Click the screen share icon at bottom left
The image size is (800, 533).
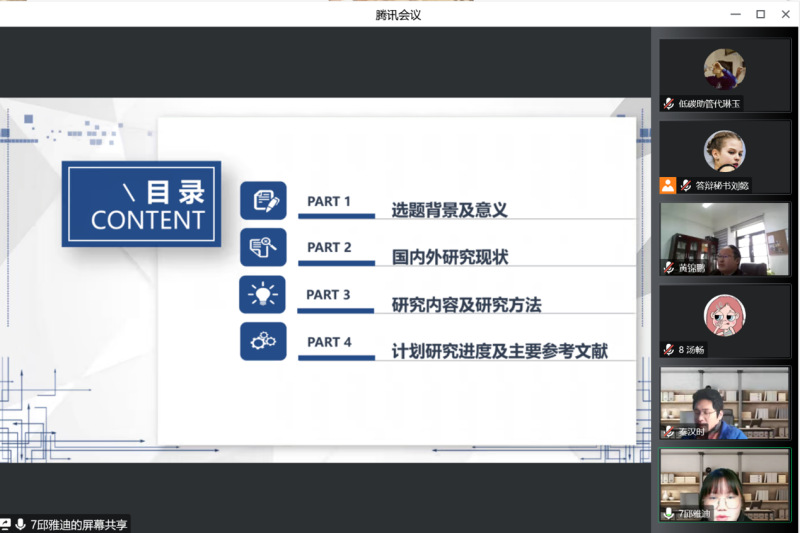pos(6,524)
